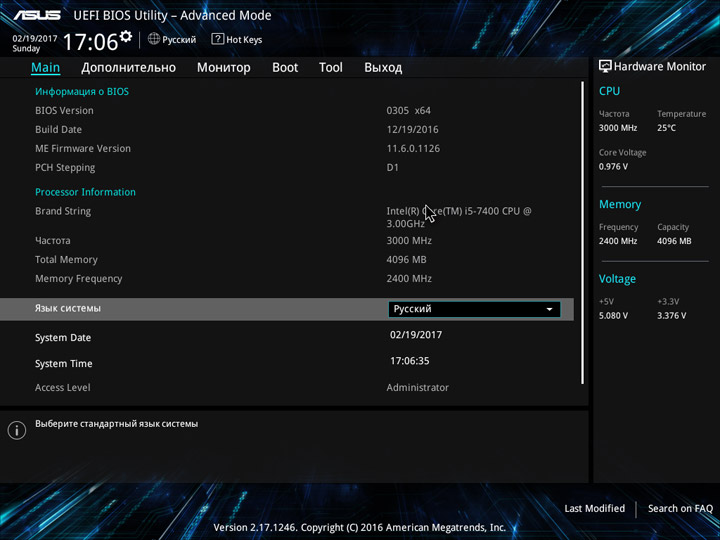Viewport: 720px width, 540px height.
Task: Click the help text Выберите стандартный язык системы
Action: click(117, 424)
